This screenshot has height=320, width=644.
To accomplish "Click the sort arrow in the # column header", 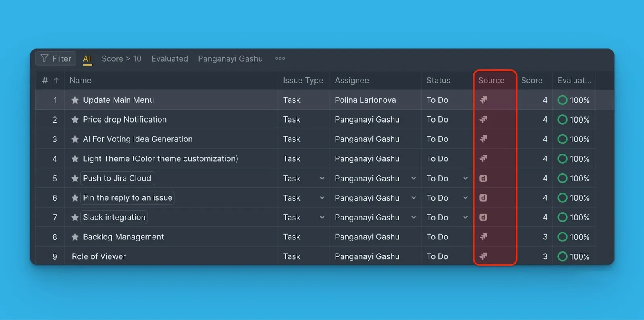I will coord(56,81).
